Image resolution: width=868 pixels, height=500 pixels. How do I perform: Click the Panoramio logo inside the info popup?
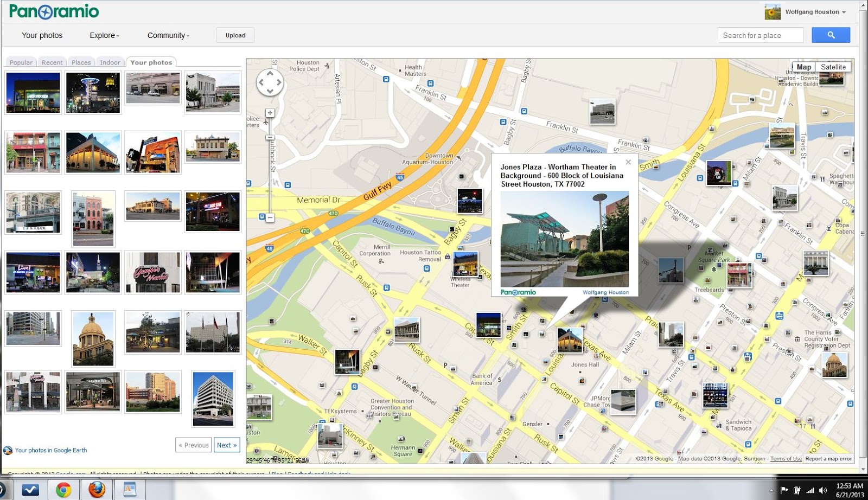click(x=518, y=292)
